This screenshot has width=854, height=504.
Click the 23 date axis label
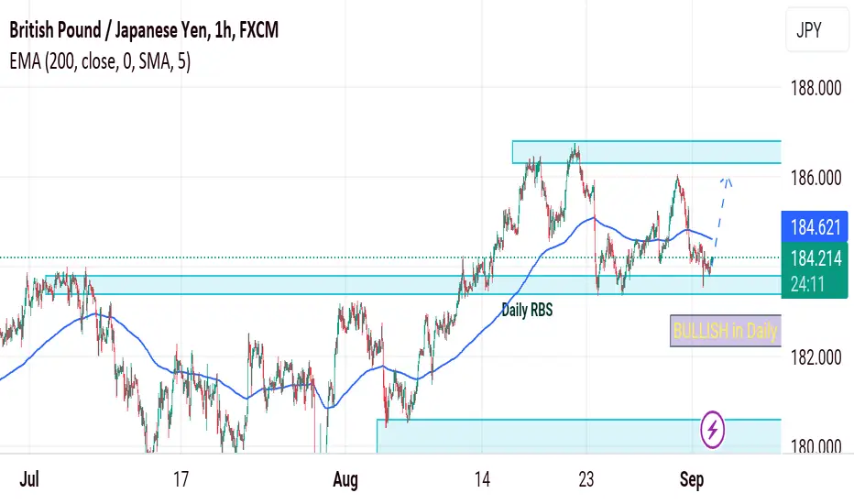coord(586,479)
